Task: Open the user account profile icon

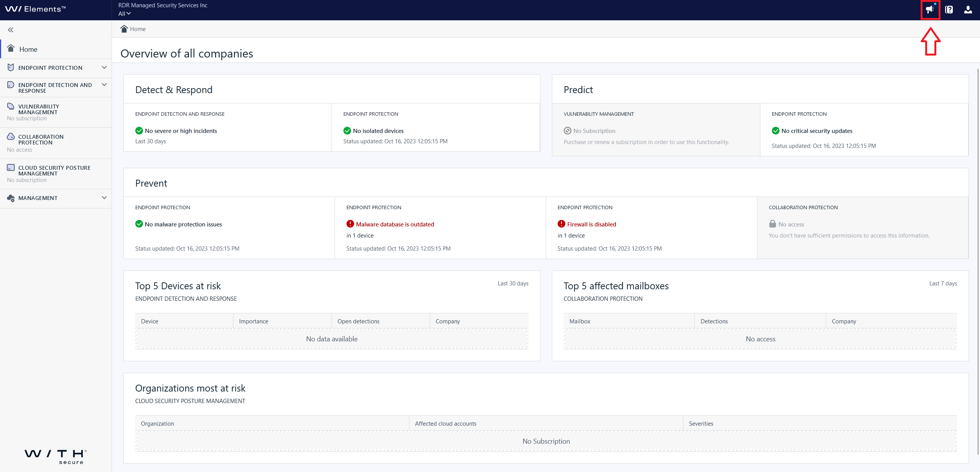Action: coord(968,10)
